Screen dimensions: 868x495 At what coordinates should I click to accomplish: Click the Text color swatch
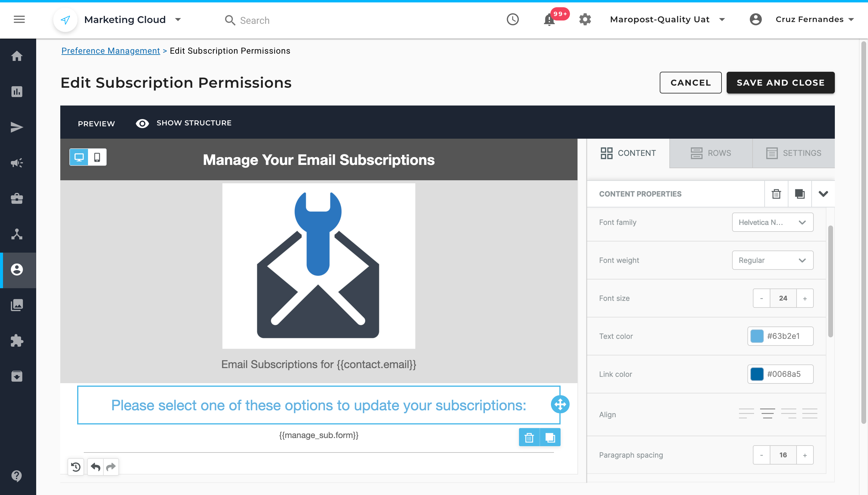coord(756,336)
